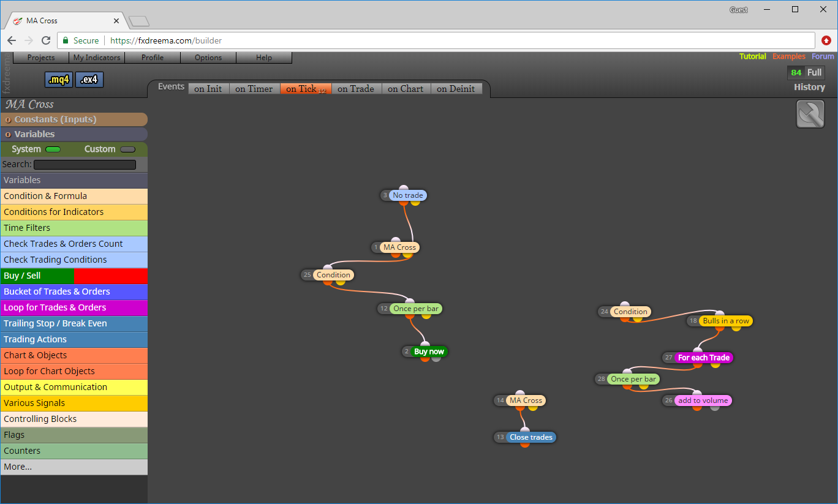Select the add to volume block
Image resolution: width=838 pixels, height=504 pixels.
click(703, 401)
